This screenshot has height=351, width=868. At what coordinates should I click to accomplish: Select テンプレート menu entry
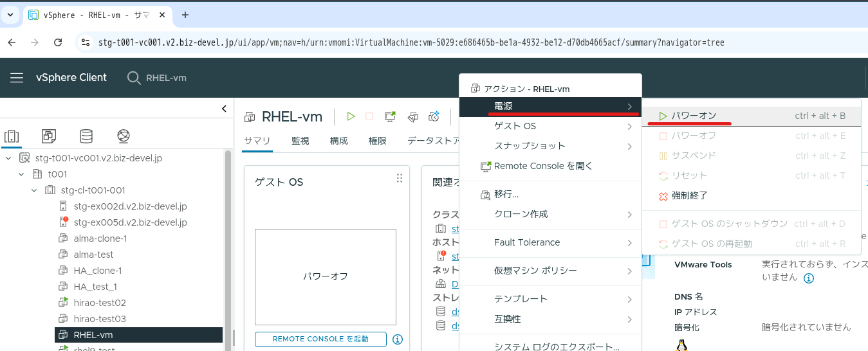tap(551, 299)
